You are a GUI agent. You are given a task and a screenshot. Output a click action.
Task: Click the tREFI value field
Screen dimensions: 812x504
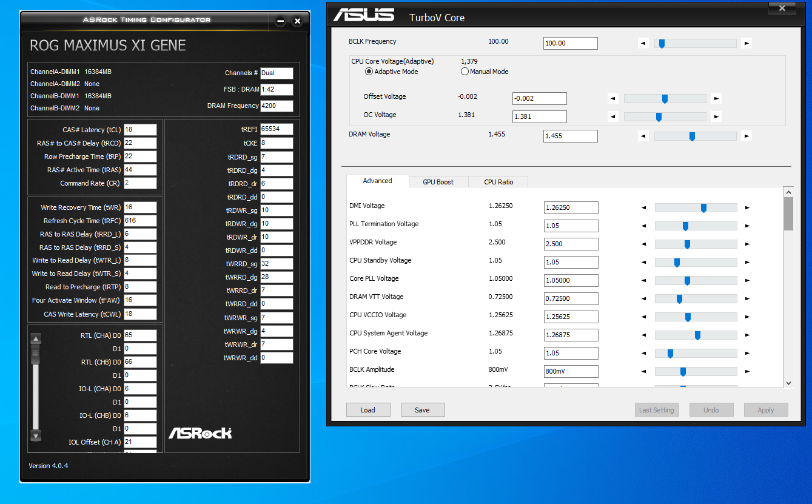277,129
